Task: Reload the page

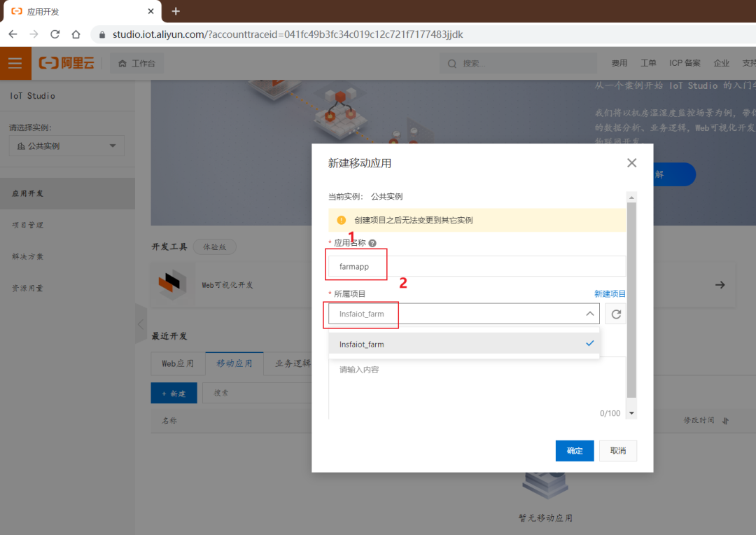Action: coord(55,34)
